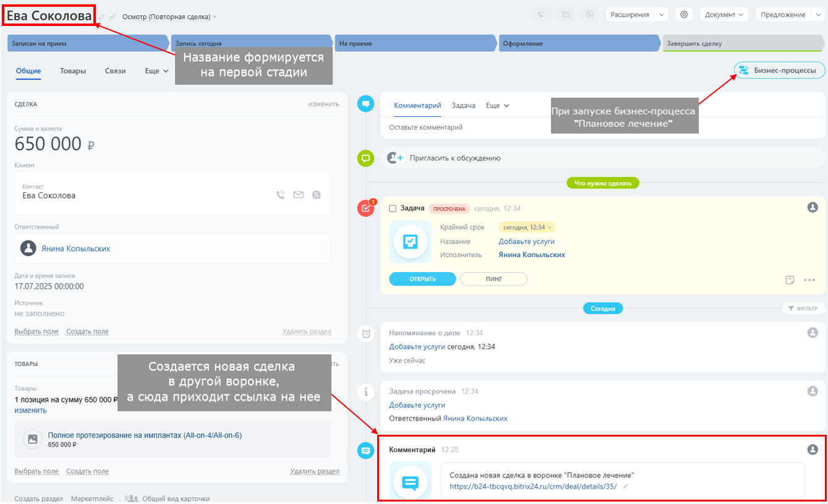This screenshot has height=504, width=828.
Task: Open the Бизнес-процессы button
Action: click(779, 70)
